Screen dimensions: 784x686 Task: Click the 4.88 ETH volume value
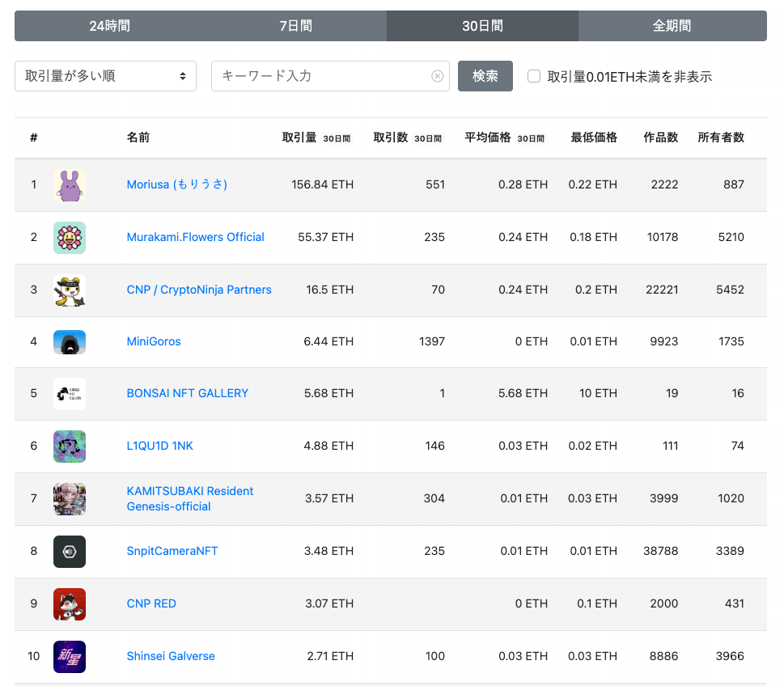[328, 446]
